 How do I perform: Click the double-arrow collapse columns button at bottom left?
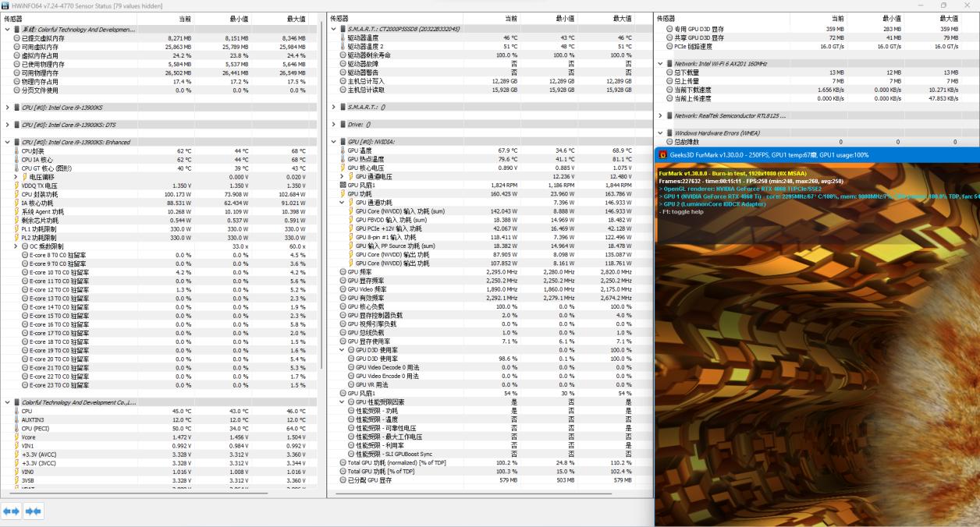tap(9, 511)
